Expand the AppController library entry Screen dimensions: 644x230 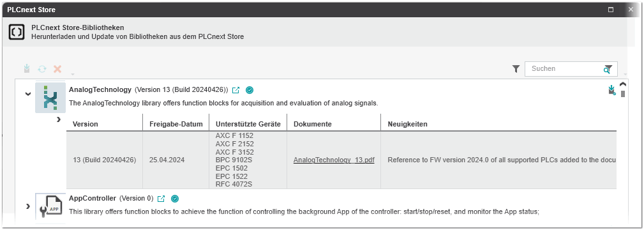(x=28, y=206)
